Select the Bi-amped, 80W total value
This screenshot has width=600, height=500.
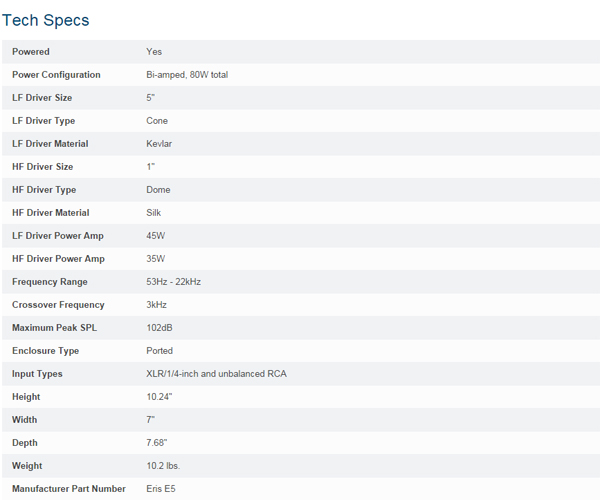187,75
